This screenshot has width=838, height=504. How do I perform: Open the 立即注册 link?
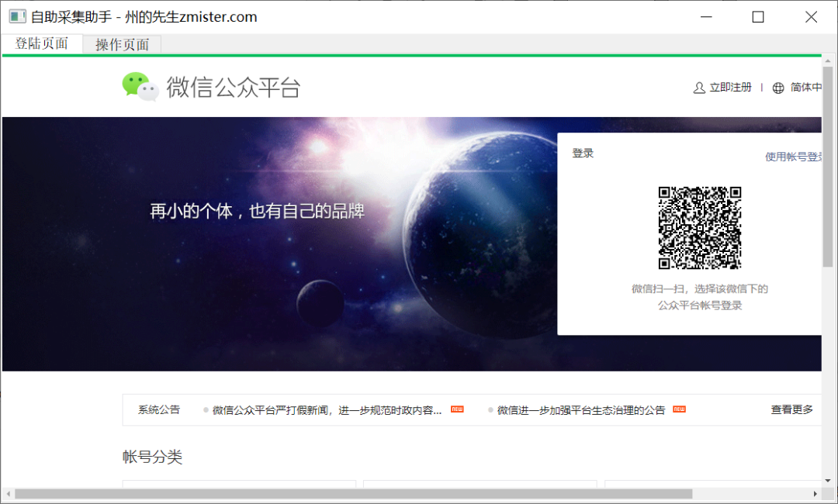tap(730, 87)
